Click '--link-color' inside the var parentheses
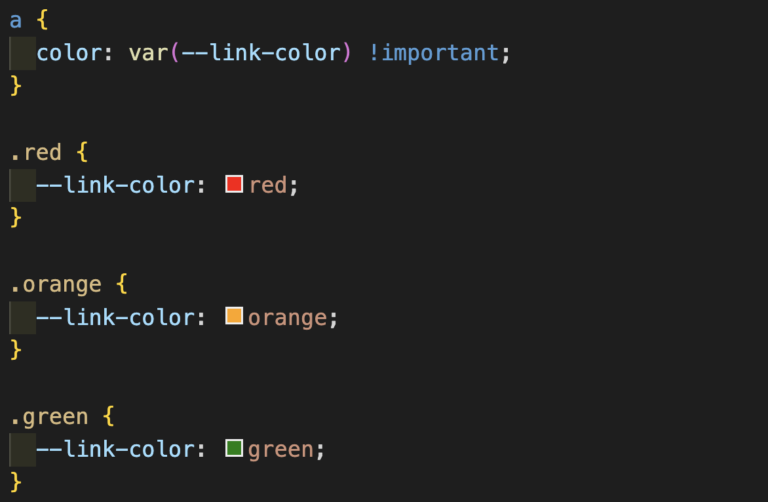Image resolution: width=768 pixels, height=502 pixels. coord(261,52)
